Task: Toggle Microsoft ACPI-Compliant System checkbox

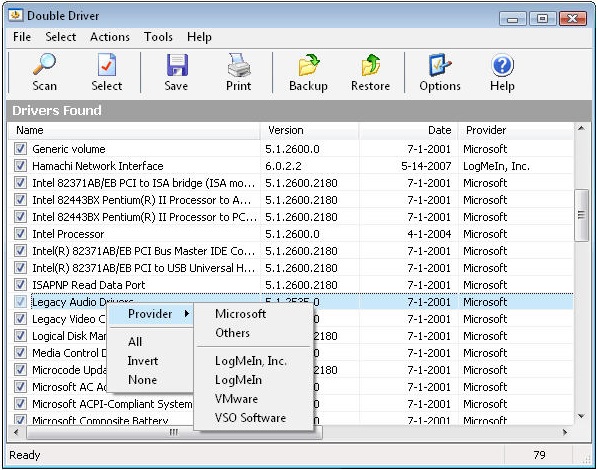Action: 20,404
